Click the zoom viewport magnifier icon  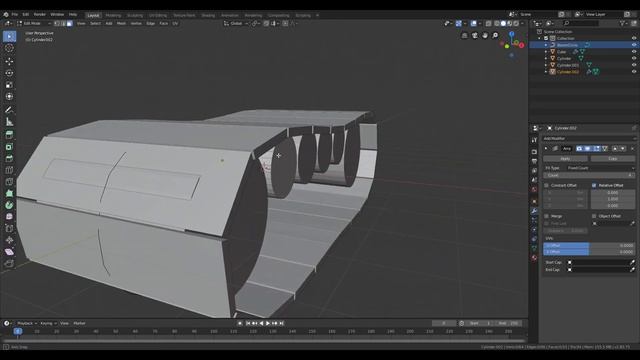click(x=495, y=36)
